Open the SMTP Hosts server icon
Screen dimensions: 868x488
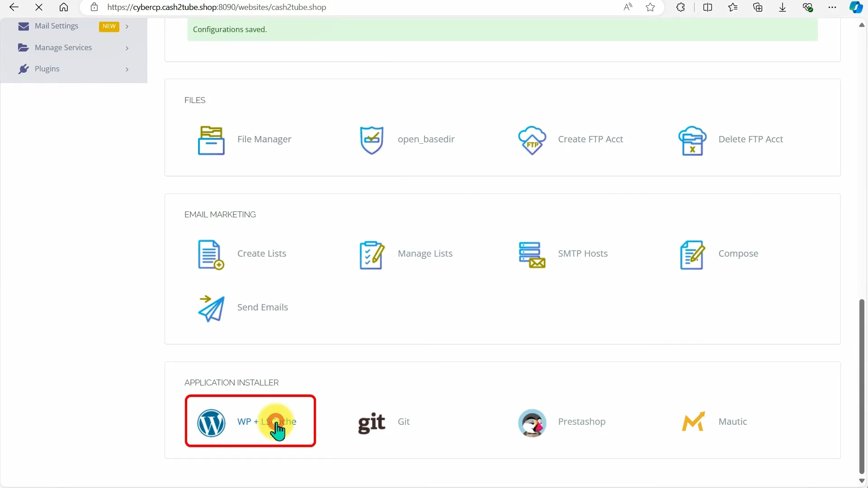click(532, 255)
